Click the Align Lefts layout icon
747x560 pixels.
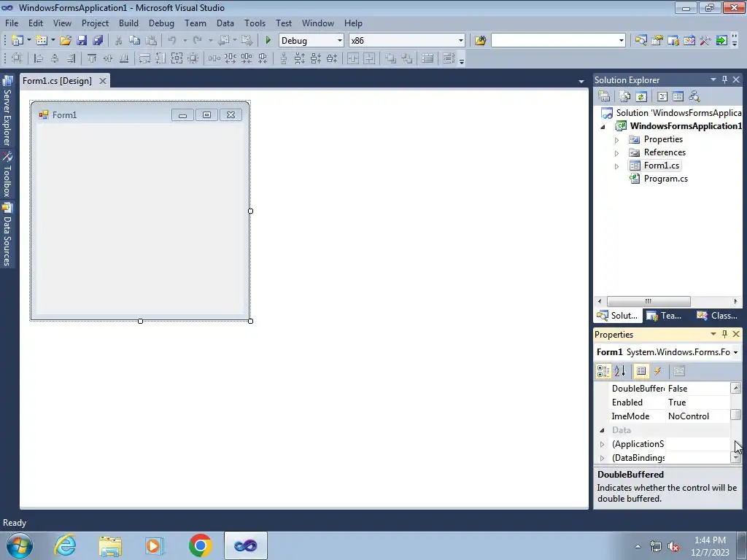coord(39,58)
